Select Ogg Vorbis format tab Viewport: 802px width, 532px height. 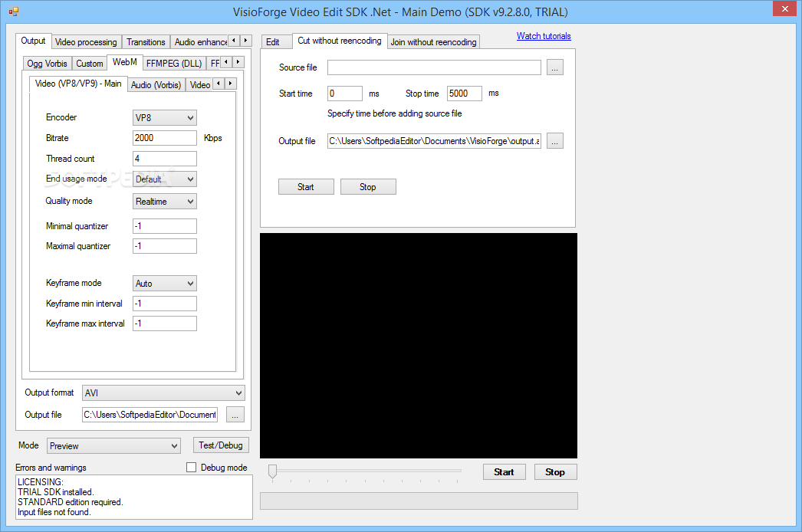point(47,64)
